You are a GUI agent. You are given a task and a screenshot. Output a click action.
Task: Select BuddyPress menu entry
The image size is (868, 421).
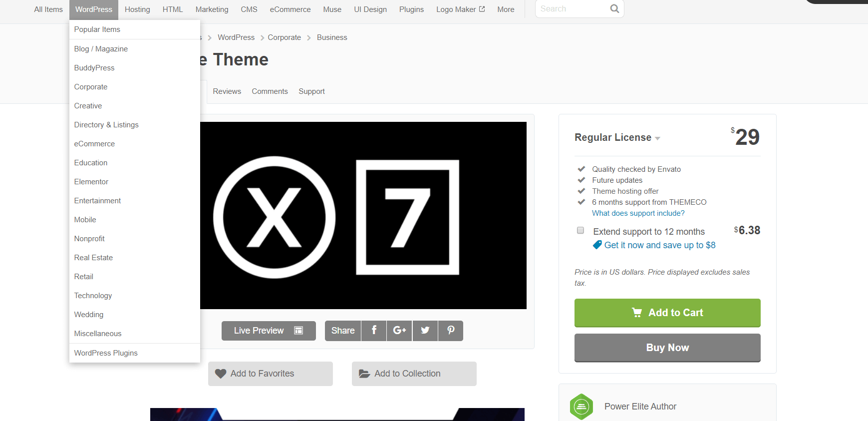click(135, 68)
